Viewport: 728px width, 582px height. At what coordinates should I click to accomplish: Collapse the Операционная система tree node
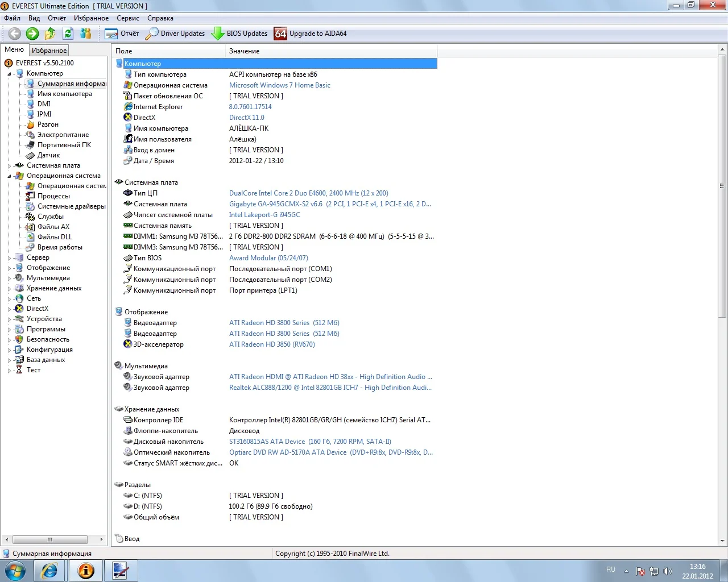click(x=10, y=176)
